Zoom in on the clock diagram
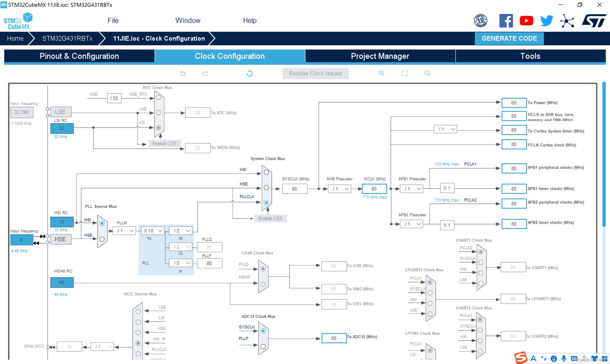 381,73
